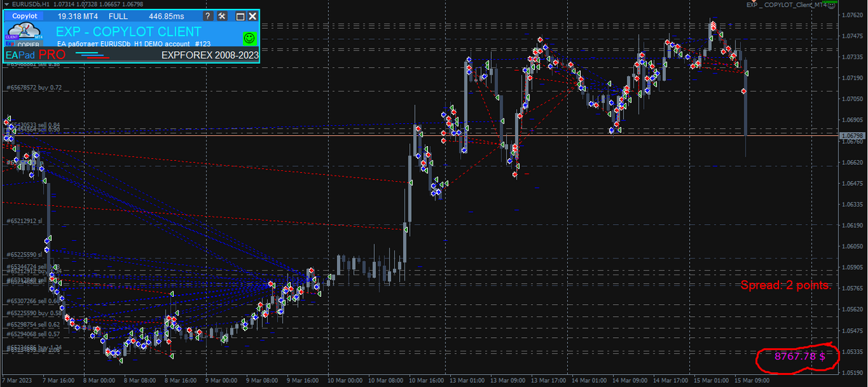Click the 1.06190 price scale label

click(854, 225)
